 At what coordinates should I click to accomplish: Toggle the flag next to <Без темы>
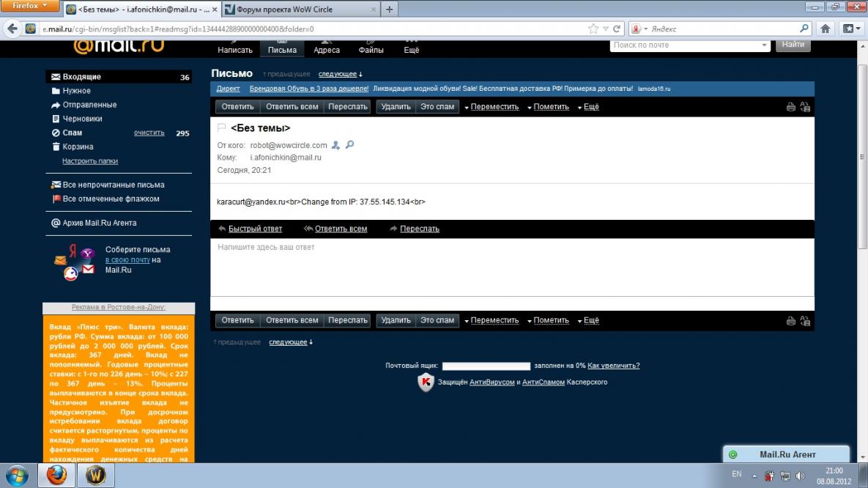tap(222, 128)
